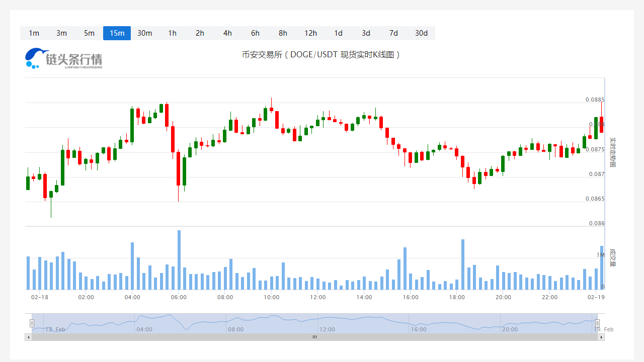The image size is (644, 362).
Task: Switch to the 30d interval
Action: (421, 33)
